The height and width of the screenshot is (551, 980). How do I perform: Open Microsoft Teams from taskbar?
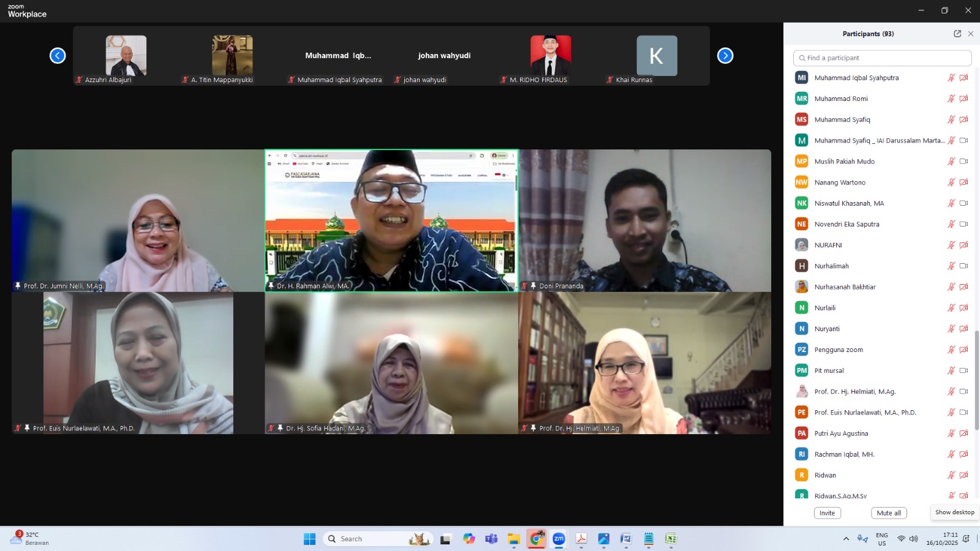pyautogui.click(x=491, y=539)
